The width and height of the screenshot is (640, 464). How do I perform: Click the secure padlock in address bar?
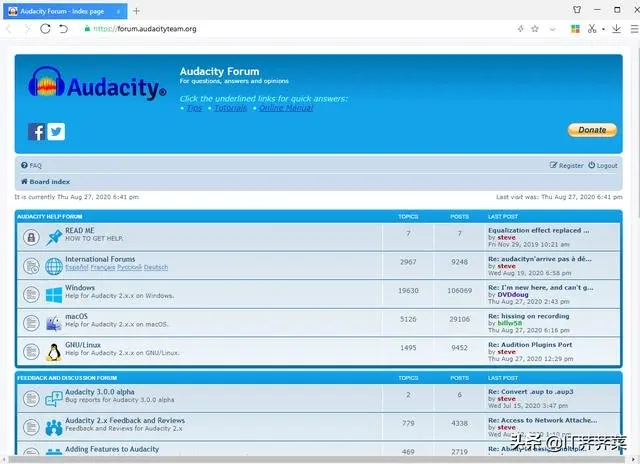(87, 29)
